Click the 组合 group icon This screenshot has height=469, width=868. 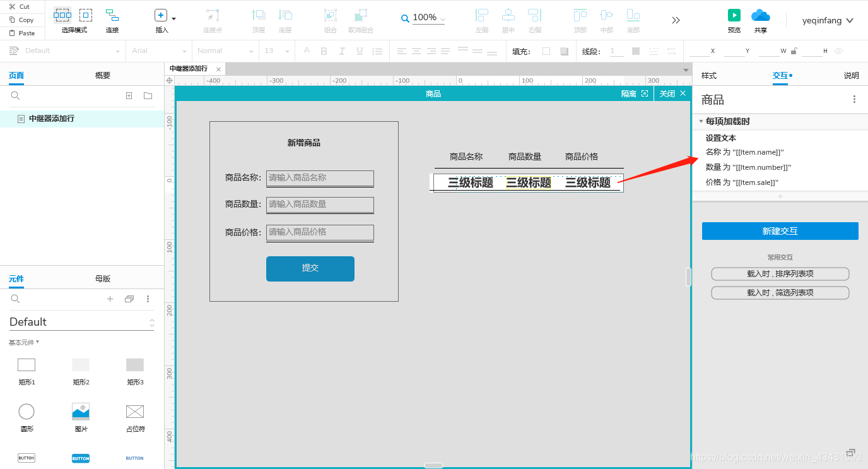(330, 15)
